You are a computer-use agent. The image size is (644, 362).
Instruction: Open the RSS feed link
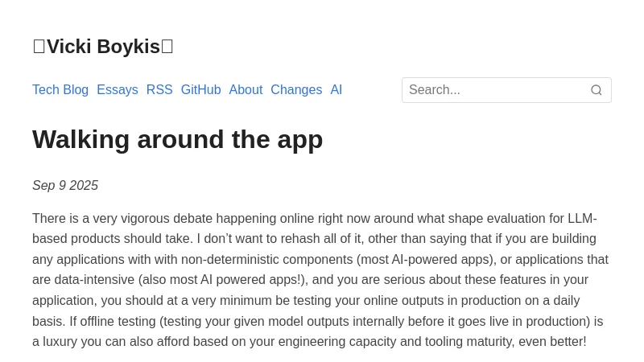point(159,90)
